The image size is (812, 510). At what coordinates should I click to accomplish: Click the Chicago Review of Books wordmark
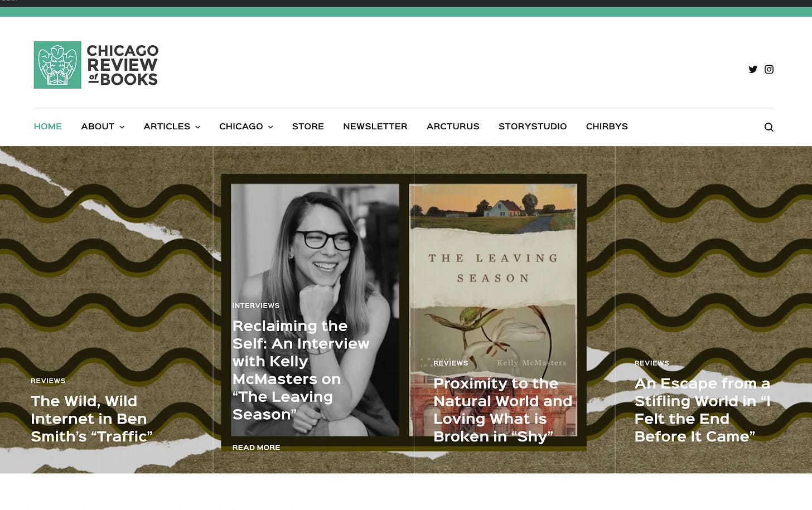(123, 65)
